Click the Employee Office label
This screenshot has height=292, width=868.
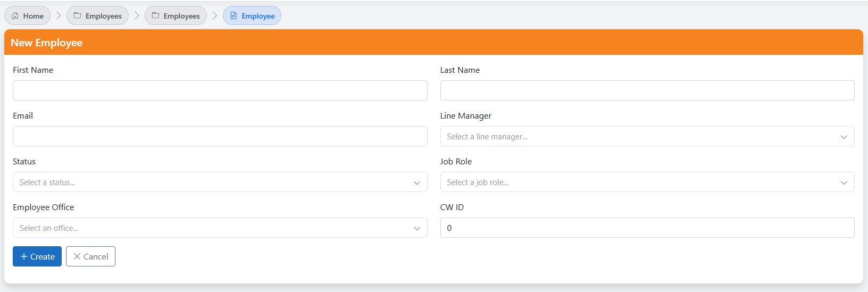coord(44,207)
